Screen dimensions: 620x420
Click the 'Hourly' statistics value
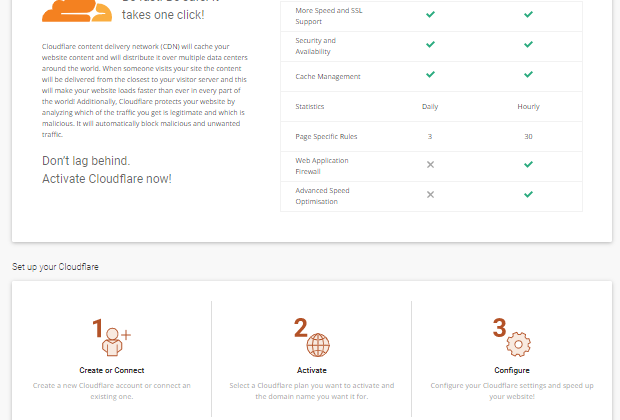pyautogui.click(x=528, y=107)
